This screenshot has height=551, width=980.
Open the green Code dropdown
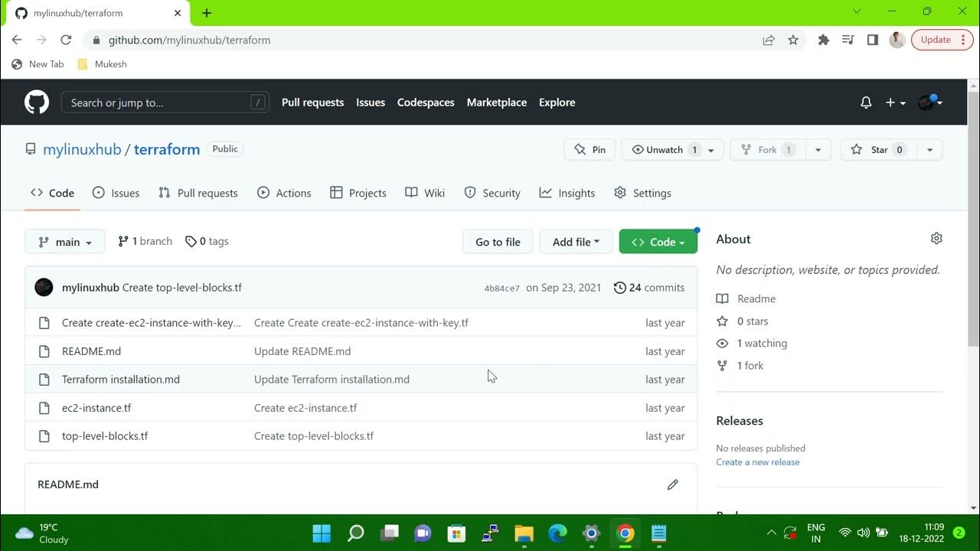[x=658, y=242]
